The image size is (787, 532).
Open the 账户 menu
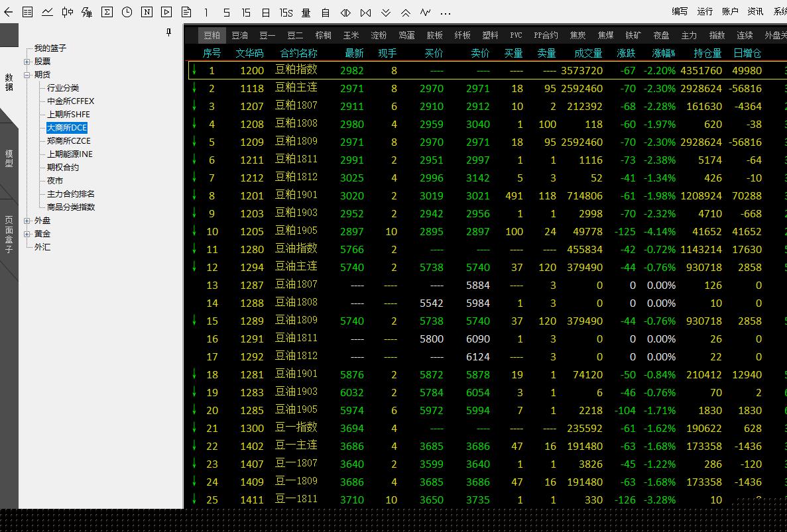(730, 11)
